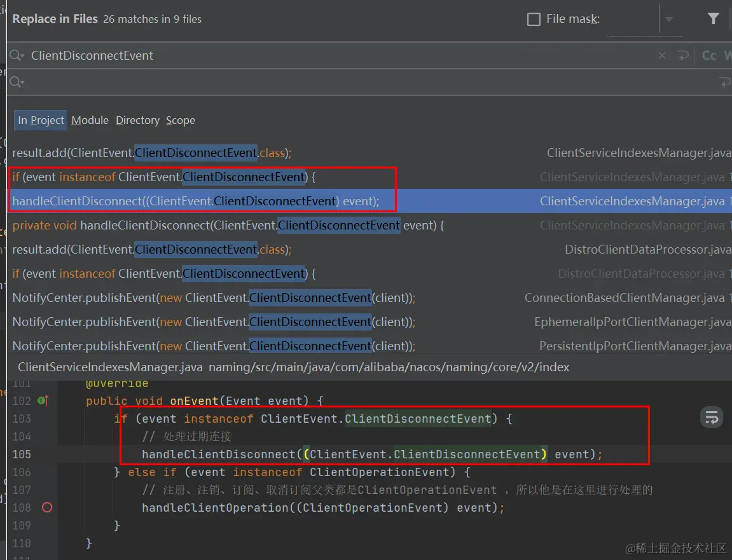Select result.add row from ClientServiceIndexesManager.java
732x560 pixels.
(x=369, y=153)
